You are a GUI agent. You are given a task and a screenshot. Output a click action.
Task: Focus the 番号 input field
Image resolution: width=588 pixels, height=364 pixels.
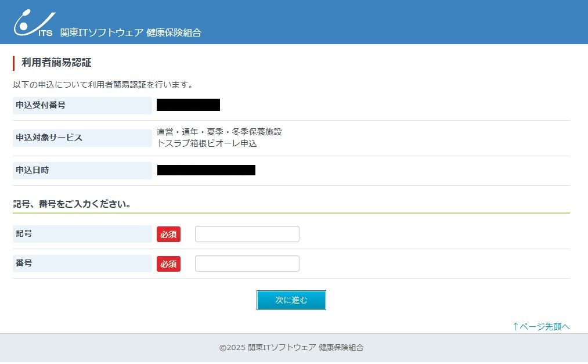tap(247, 264)
